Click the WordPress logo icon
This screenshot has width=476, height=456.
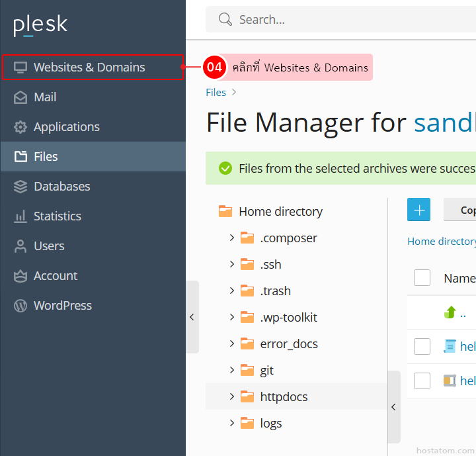click(x=20, y=306)
